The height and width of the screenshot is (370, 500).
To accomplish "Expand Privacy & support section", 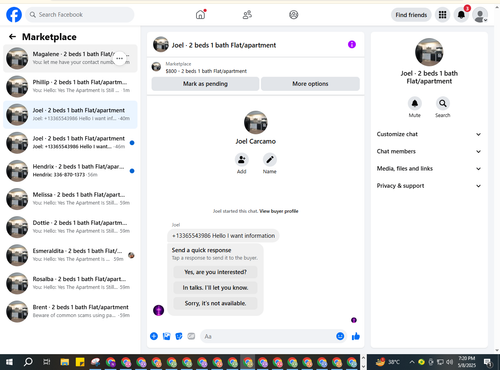I will click(429, 186).
